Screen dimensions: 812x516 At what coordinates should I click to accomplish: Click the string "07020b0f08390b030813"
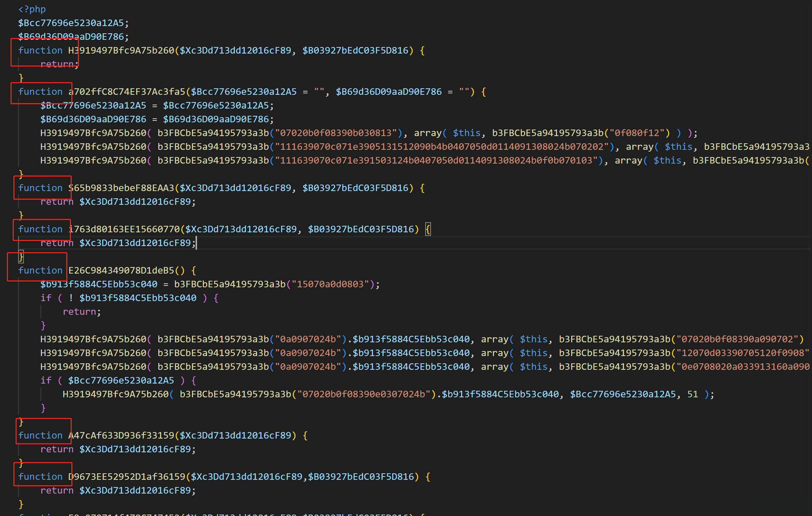pyautogui.click(x=336, y=133)
